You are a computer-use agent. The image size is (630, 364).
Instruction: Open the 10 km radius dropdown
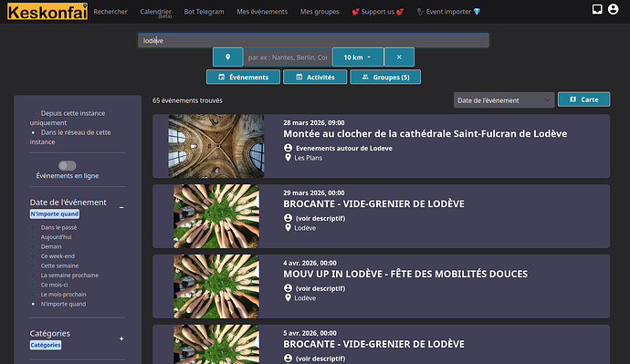click(x=358, y=57)
